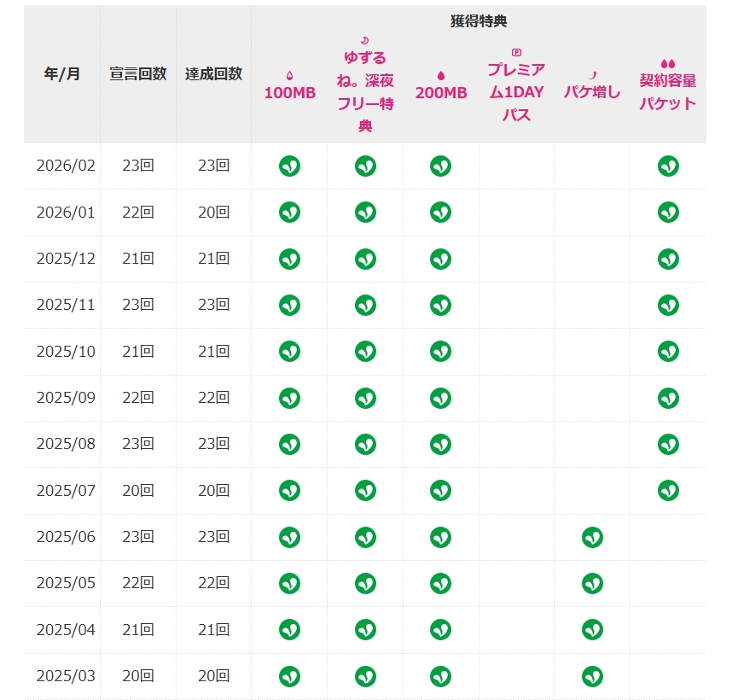This screenshot has width=738, height=700.
Task: Click the double droplet icon above 契約容量パケット
Action: pyautogui.click(x=668, y=63)
